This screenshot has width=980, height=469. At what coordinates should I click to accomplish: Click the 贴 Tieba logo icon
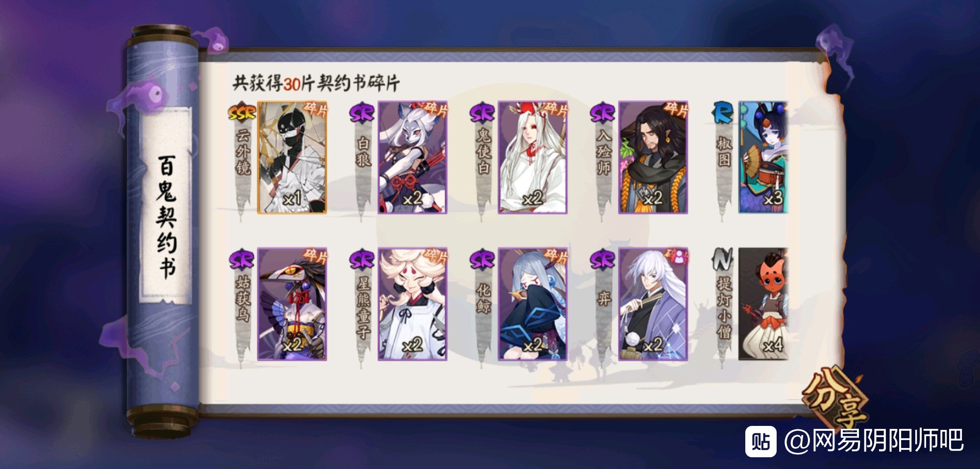pyautogui.click(x=760, y=441)
